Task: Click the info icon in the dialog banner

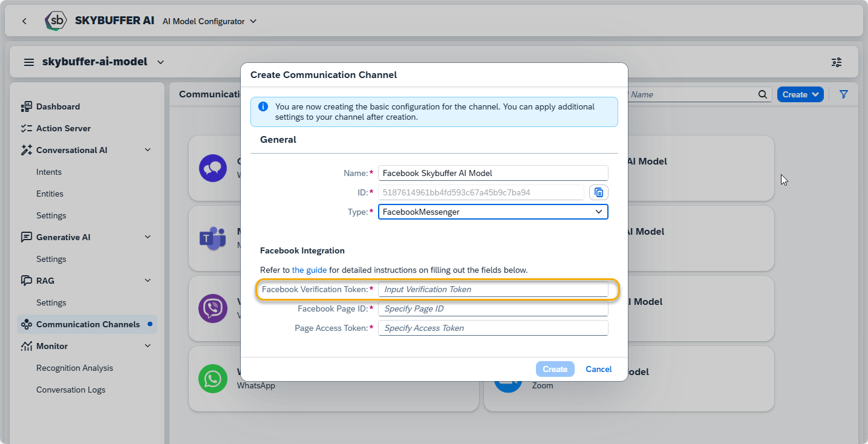Action: 263,106
